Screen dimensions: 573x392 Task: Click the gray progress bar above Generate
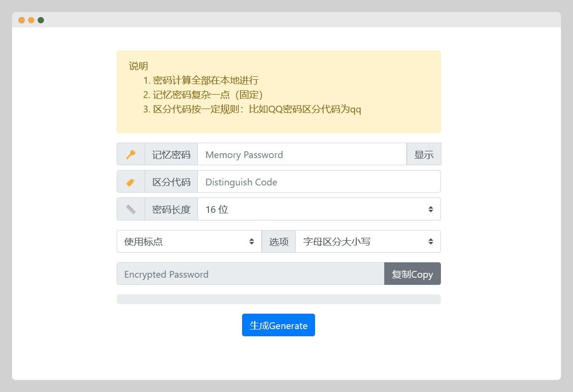point(279,299)
